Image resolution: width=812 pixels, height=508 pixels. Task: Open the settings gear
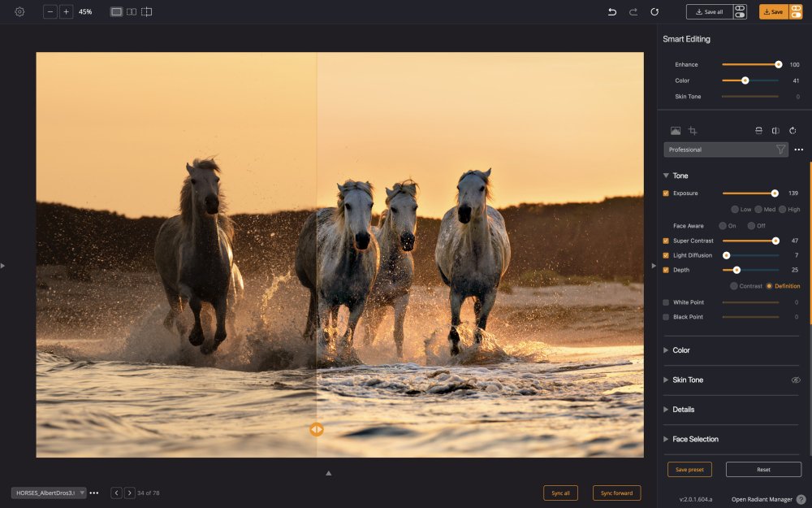point(19,11)
